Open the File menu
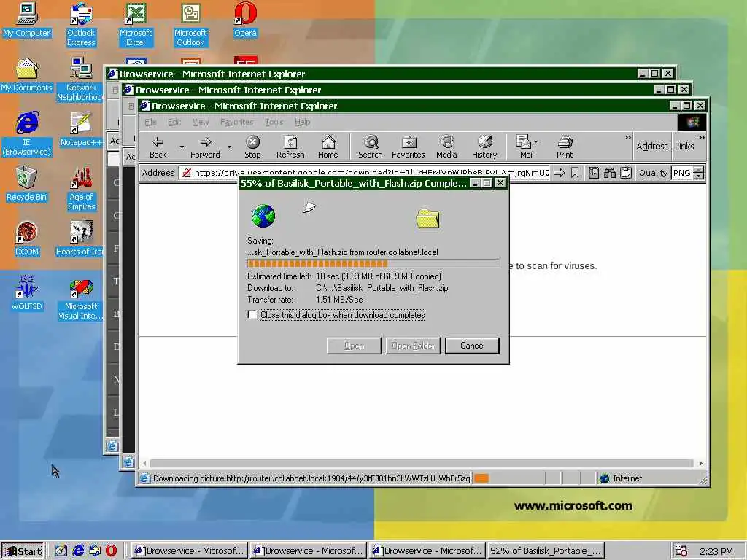The width and height of the screenshot is (747, 560). pyautogui.click(x=150, y=122)
